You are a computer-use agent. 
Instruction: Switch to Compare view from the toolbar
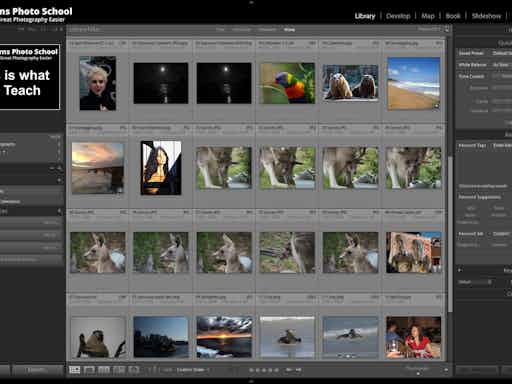104,370
